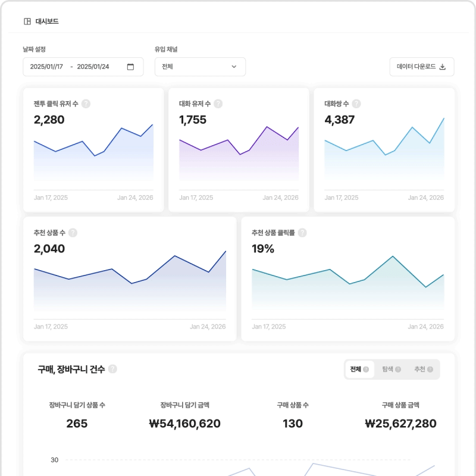
Task: Show help tooltip for 추천 상품 클릭률
Action: click(302, 233)
